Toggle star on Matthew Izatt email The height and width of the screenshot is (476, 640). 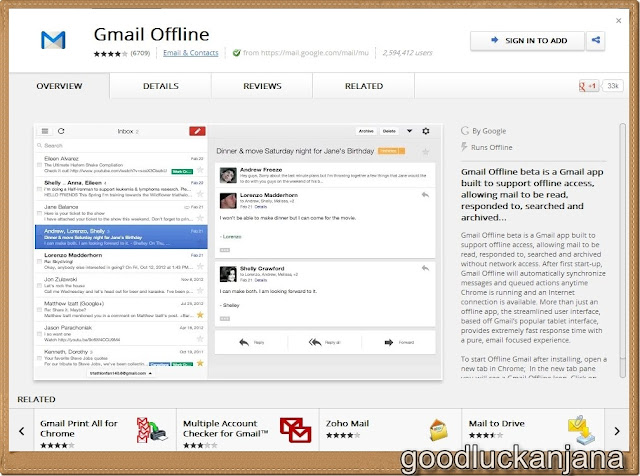point(200,315)
